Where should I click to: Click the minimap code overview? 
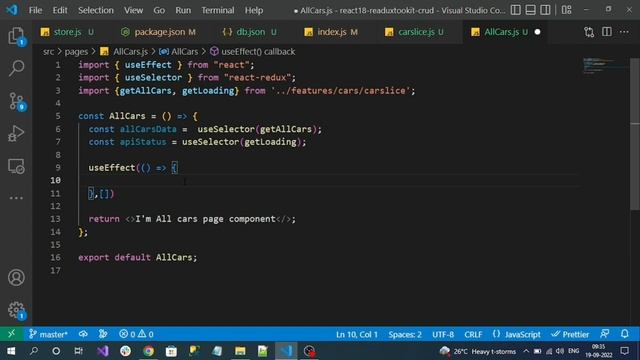pos(603,66)
